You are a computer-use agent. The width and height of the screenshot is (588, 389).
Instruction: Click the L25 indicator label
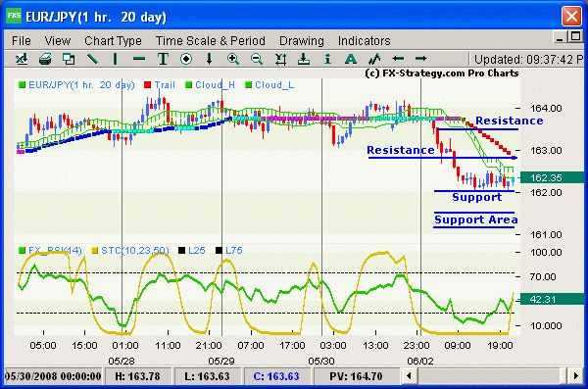[197, 250]
